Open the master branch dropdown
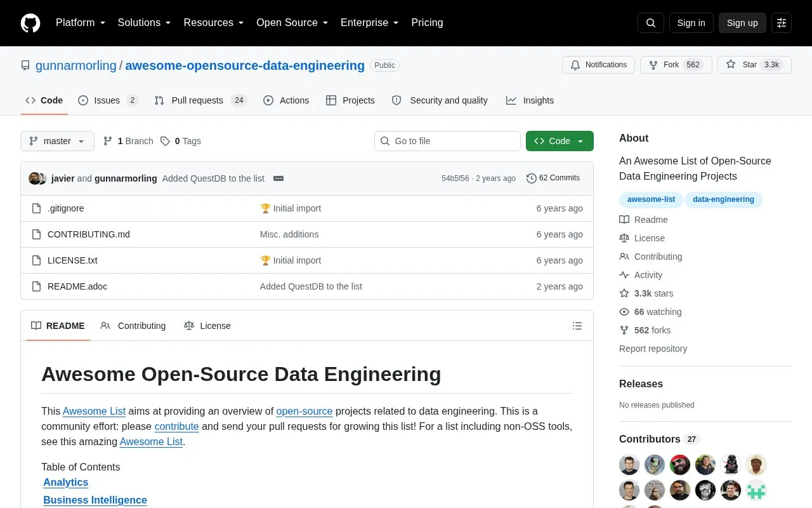The height and width of the screenshot is (508, 812). (x=57, y=141)
